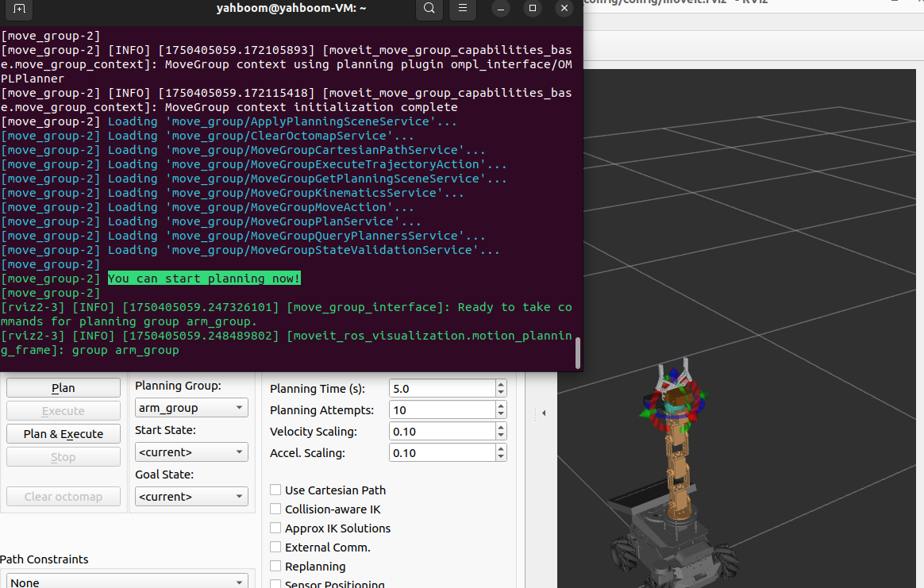Decrease Planning Time with down arrow

[501, 392]
